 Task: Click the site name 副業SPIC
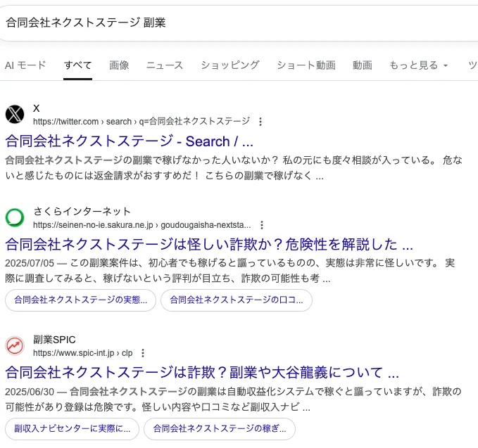pyautogui.click(x=54, y=340)
